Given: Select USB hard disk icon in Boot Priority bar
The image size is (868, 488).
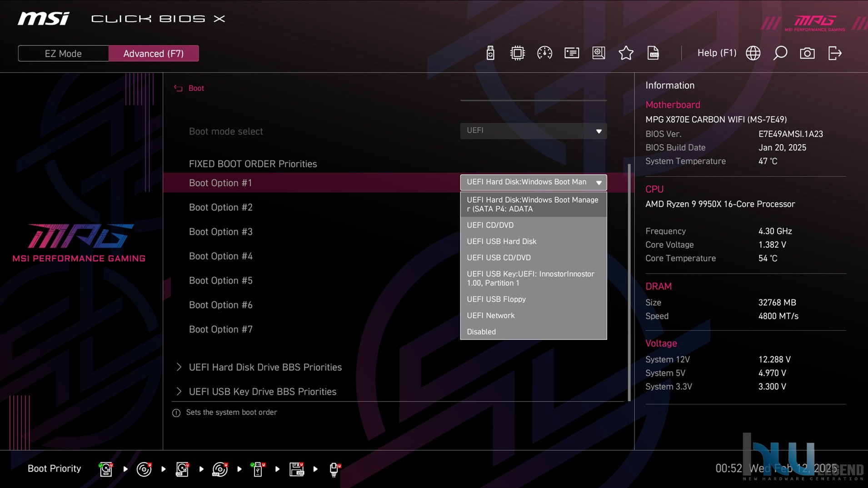Looking at the screenshot, I should tap(182, 469).
